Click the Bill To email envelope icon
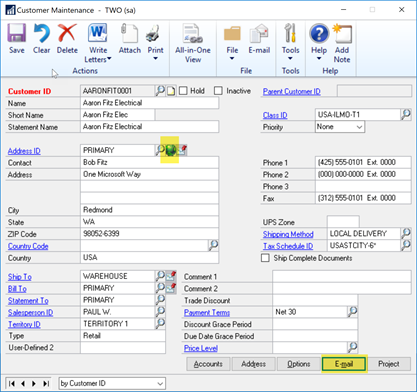417x392 pixels. pyautogui.click(x=171, y=288)
